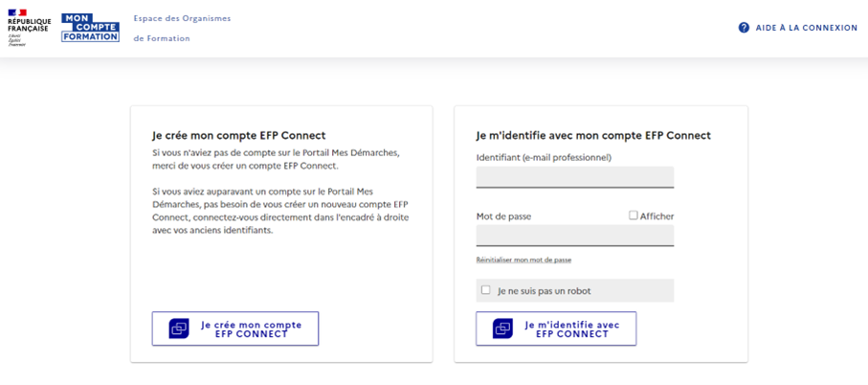The width and height of the screenshot is (868, 385).
Task: Click the icon inside the create-account button
Action: [179, 328]
